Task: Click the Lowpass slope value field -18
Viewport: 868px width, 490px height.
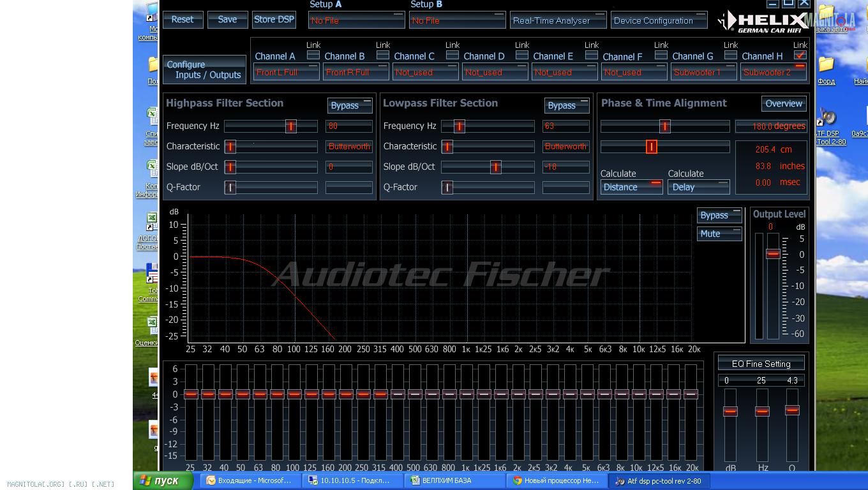Action: coord(566,167)
